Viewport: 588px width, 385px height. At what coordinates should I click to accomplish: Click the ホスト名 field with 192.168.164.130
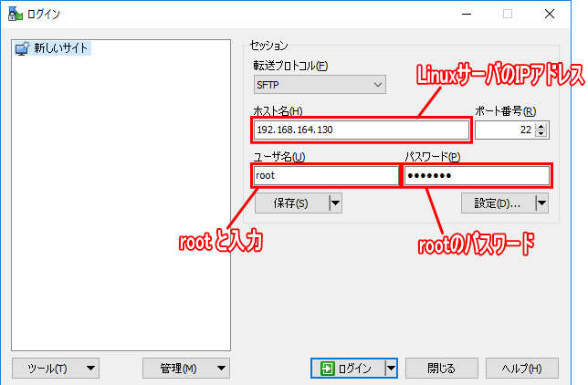[x=362, y=130]
